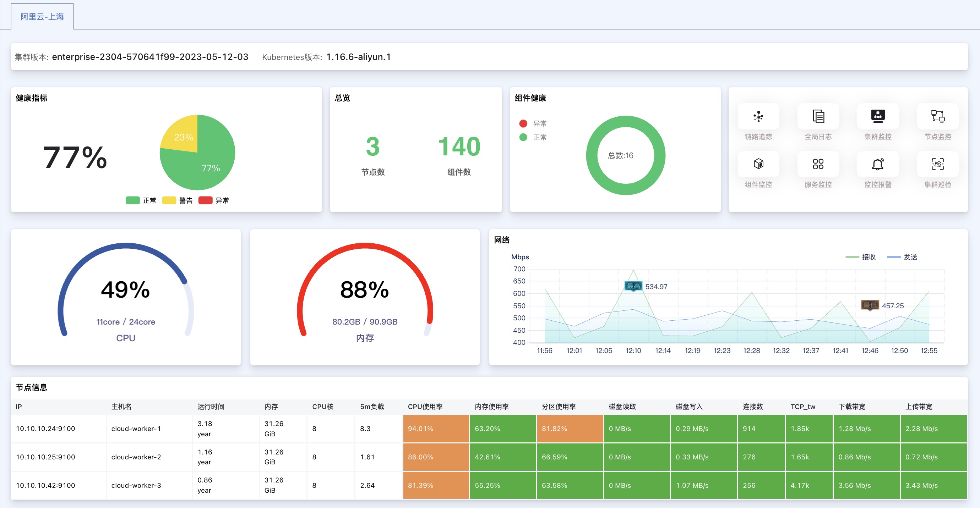Click the 81.39% CPU usage cell
The height and width of the screenshot is (508, 980).
436,485
